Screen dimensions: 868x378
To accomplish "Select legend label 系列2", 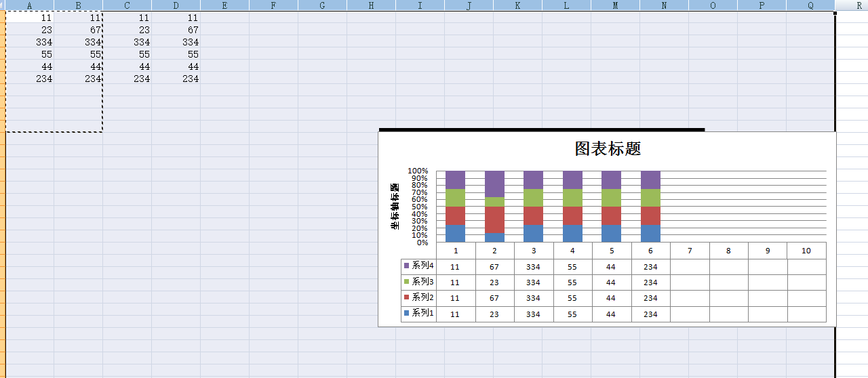I will click(x=422, y=297).
